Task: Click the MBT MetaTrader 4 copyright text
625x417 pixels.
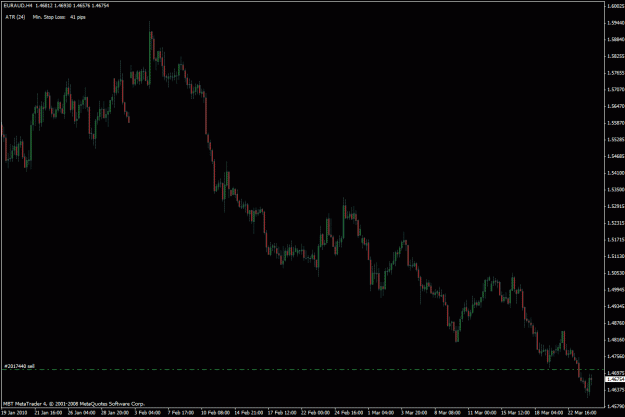Action: [x=74, y=404]
